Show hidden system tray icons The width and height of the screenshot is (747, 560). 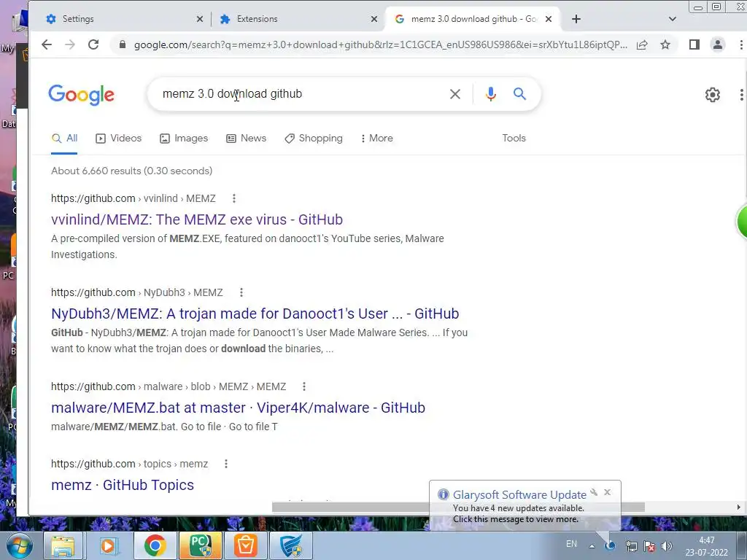pyautogui.click(x=592, y=546)
